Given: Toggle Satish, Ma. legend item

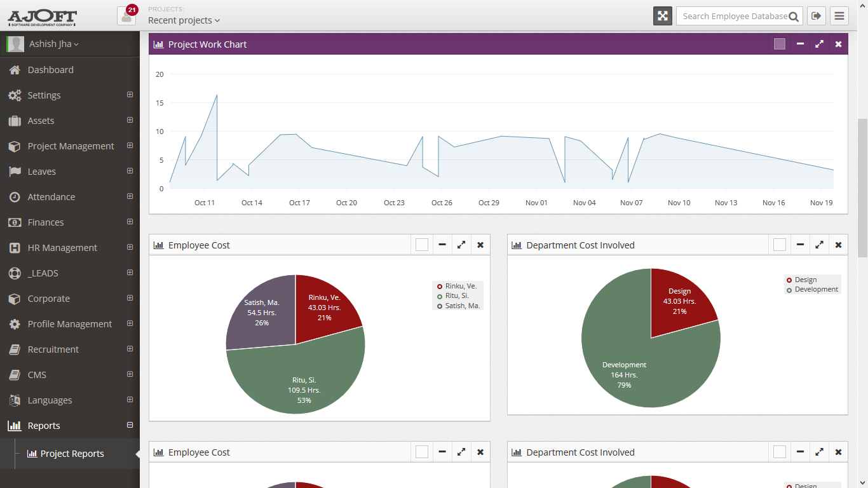Looking at the screenshot, I should pos(458,306).
